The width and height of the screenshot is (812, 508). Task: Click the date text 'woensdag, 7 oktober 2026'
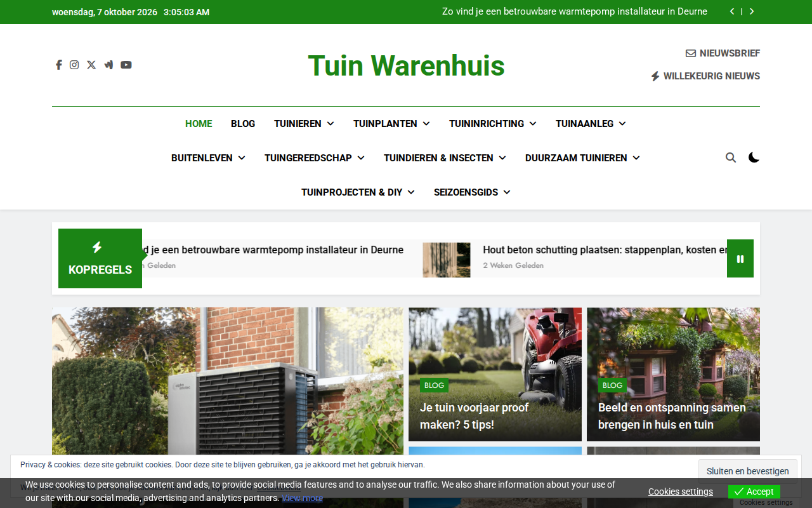(x=105, y=12)
